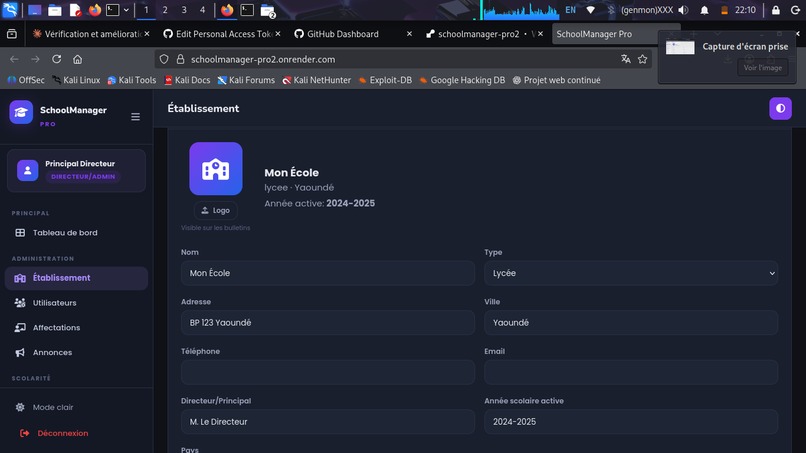The image size is (806, 453).
Task: Click the empty Email field
Action: coord(631,372)
